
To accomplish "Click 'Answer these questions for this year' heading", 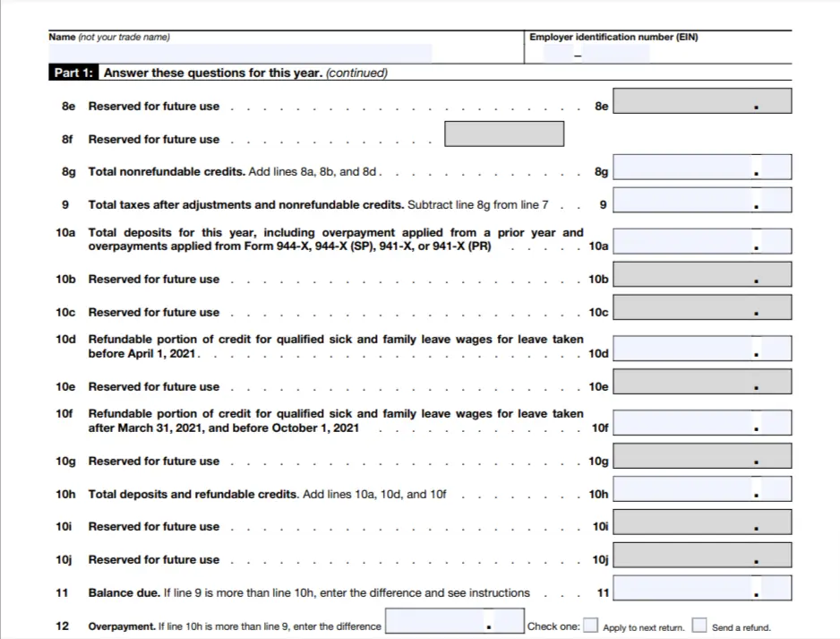I will (213, 73).
